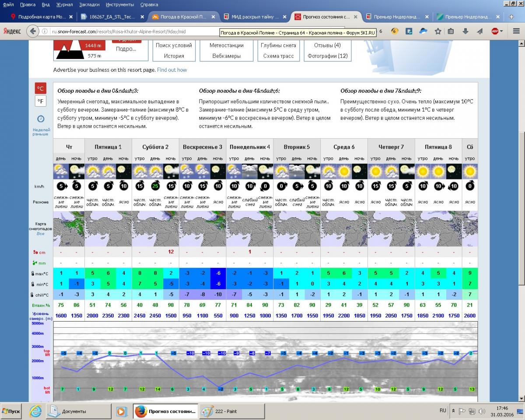This screenshot has height=420, width=525.
Task: Open the Правка menu
Action: [28, 4]
